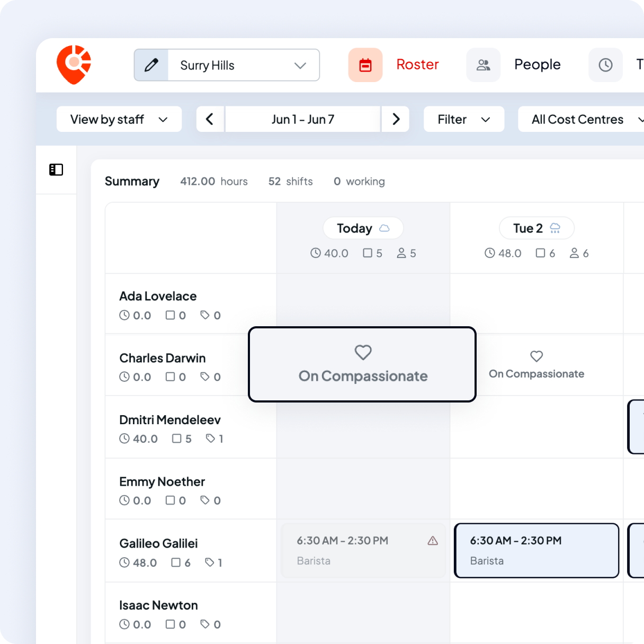
Task: Open Galileo's Today 6:30 AM Barista shift
Action: pyautogui.click(x=363, y=551)
